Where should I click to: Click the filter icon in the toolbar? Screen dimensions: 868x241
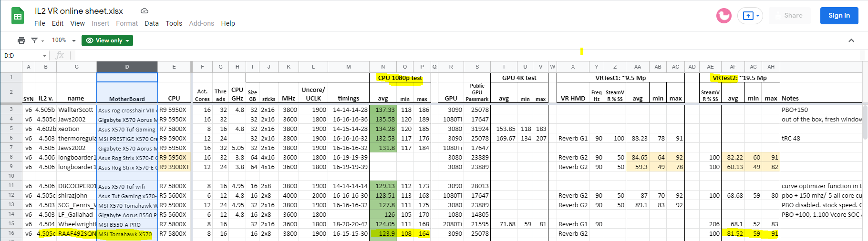pyautogui.click(x=34, y=40)
